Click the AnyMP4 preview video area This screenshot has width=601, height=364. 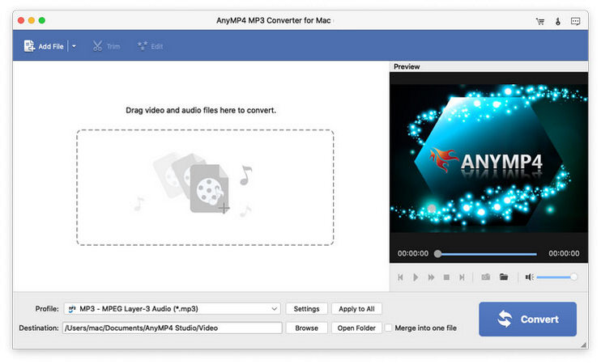pyautogui.click(x=488, y=159)
